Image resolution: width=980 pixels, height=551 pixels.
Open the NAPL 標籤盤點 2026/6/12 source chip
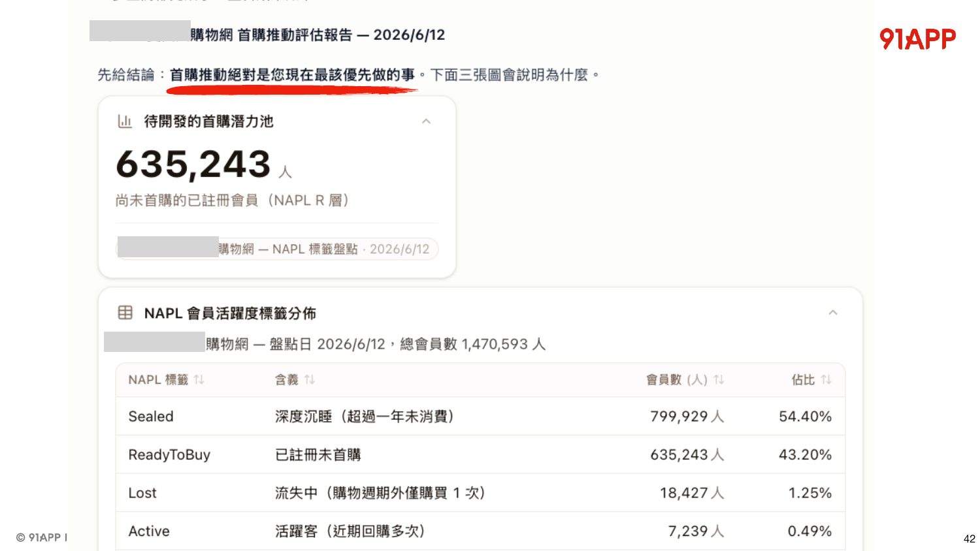point(277,249)
